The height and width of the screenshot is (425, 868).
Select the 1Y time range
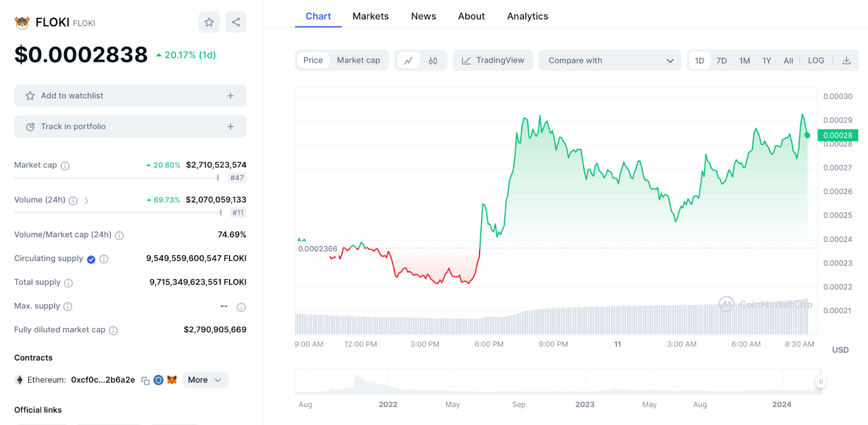coord(767,61)
